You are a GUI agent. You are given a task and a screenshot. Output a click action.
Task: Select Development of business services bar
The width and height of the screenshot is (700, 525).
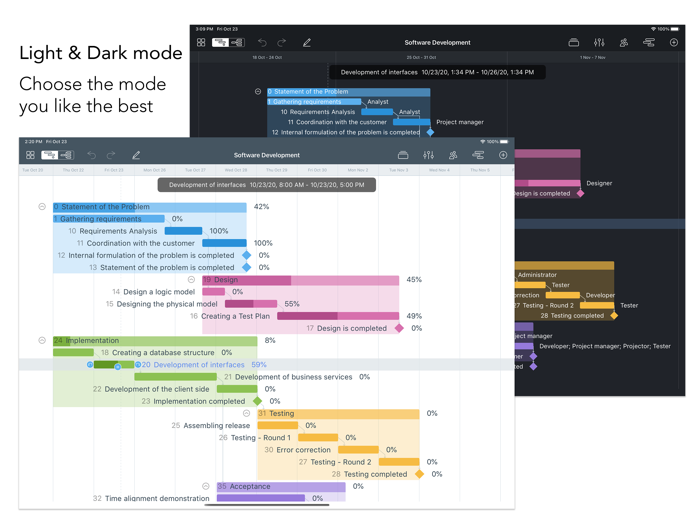175,377
